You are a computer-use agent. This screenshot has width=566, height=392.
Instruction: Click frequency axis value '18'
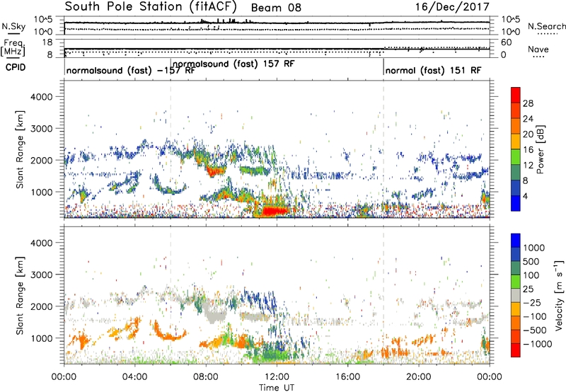click(x=47, y=42)
